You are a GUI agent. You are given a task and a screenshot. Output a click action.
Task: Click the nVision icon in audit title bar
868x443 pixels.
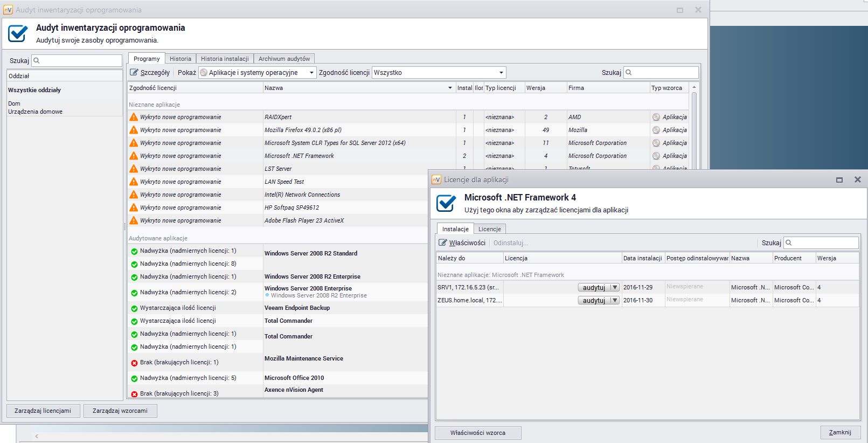click(8, 10)
